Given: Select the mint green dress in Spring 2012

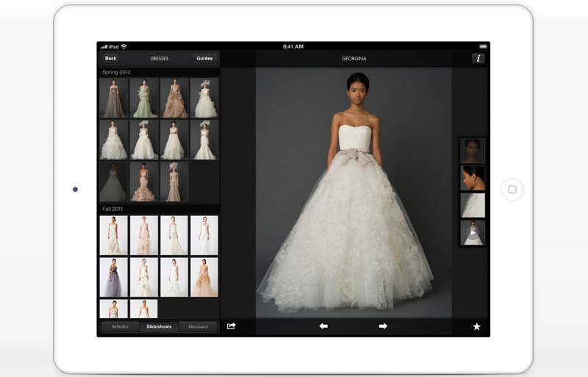Looking at the screenshot, I should (x=144, y=98).
